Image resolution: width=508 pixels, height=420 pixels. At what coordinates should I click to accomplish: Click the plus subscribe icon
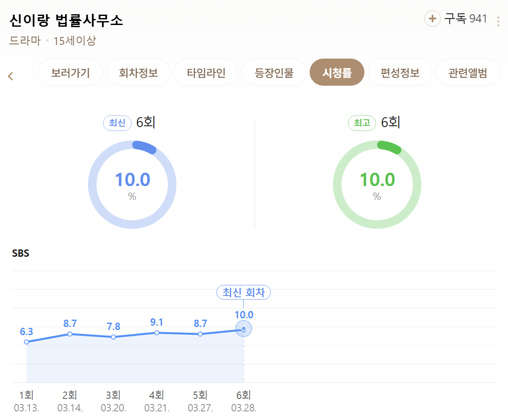(x=432, y=19)
